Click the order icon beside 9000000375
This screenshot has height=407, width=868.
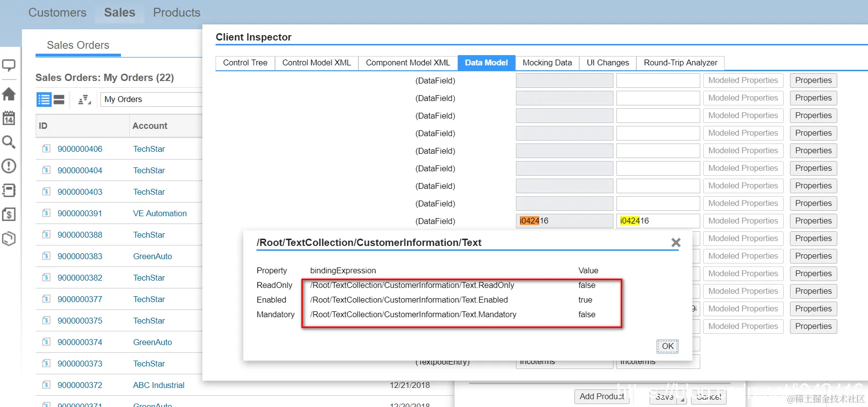coord(46,320)
